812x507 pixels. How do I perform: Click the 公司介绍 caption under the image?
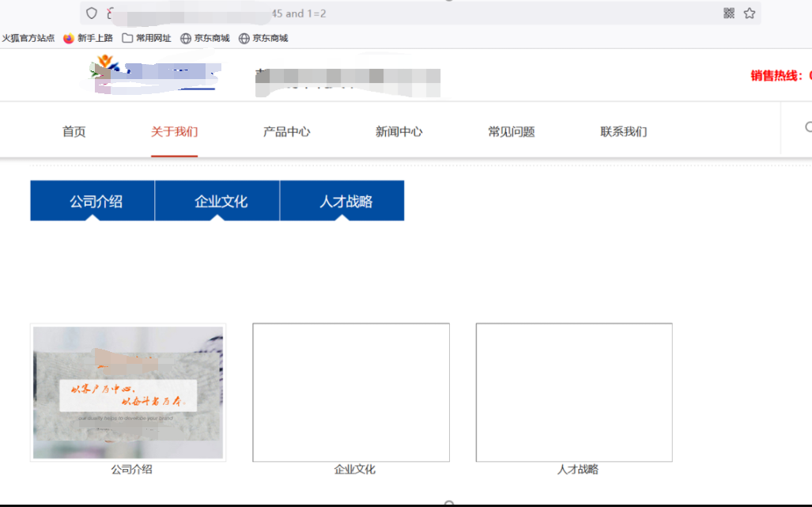click(x=131, y=470)
